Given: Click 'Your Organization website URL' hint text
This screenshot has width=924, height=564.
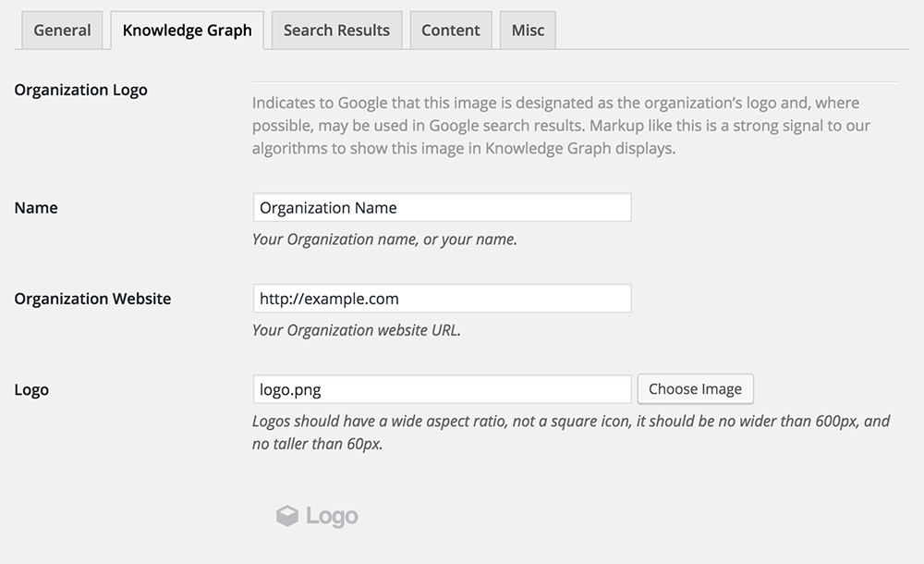Looking at the screenshot, I should tap(356, 330).
